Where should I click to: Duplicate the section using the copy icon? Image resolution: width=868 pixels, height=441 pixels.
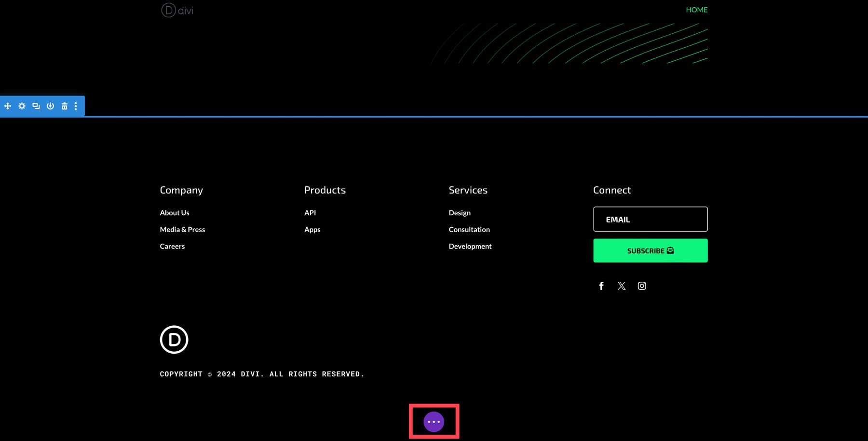[x=36, y=106]
